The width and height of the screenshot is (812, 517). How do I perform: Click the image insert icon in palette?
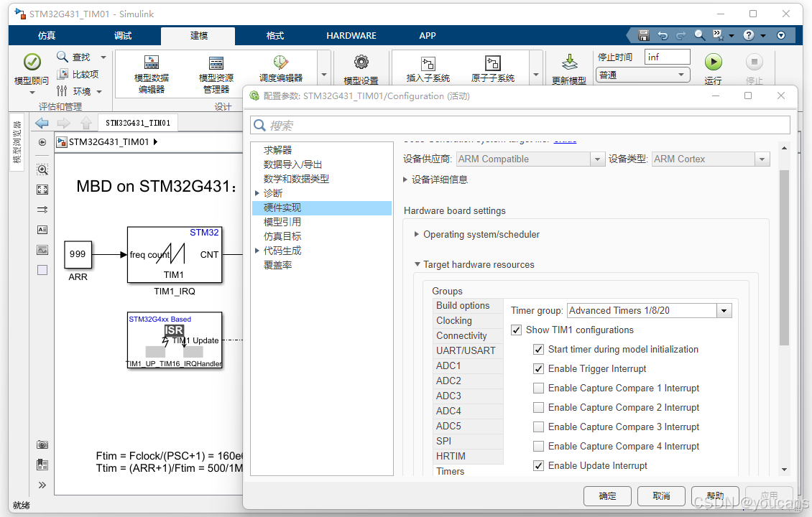pos(42,250)
